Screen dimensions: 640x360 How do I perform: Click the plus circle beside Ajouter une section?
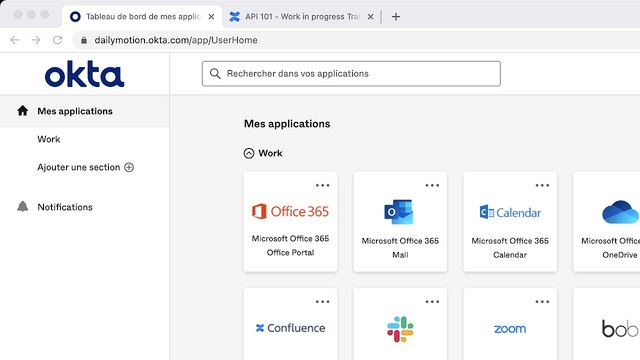[129, 167]
